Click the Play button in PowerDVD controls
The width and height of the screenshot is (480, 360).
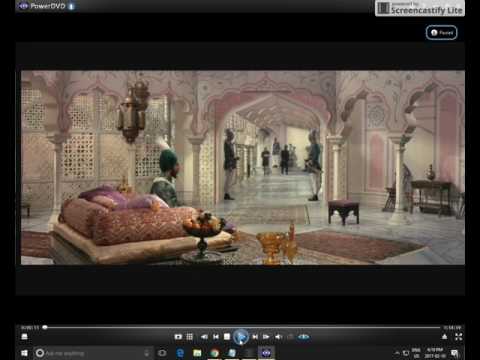coord(241,337)
